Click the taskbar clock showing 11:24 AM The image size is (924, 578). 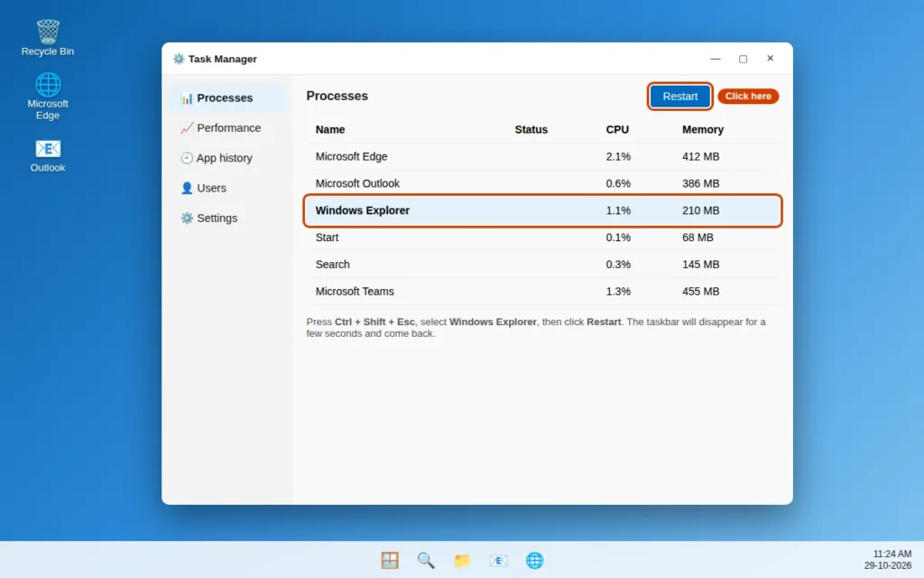(892, 554)
